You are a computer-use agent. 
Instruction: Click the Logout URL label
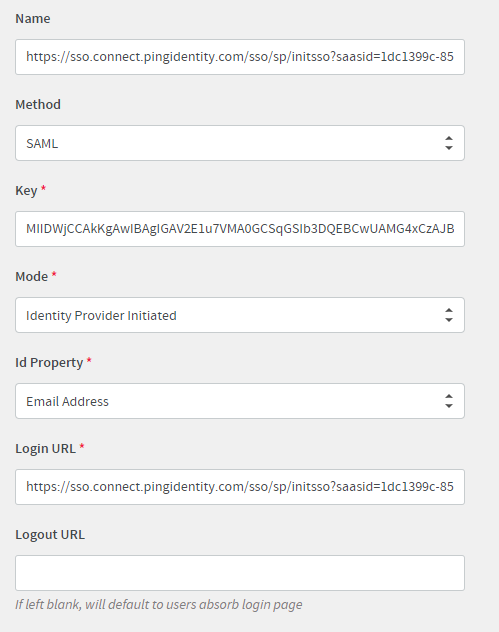click(x=50, y=534)
